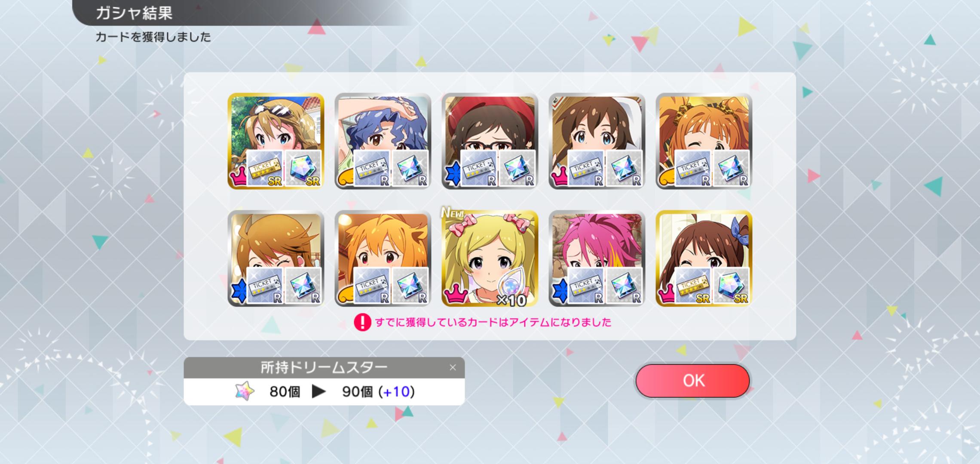This screenshot has height=464, width=980.
Task: Select blue-haired idol card raising her arm
Action: (383, 141)
